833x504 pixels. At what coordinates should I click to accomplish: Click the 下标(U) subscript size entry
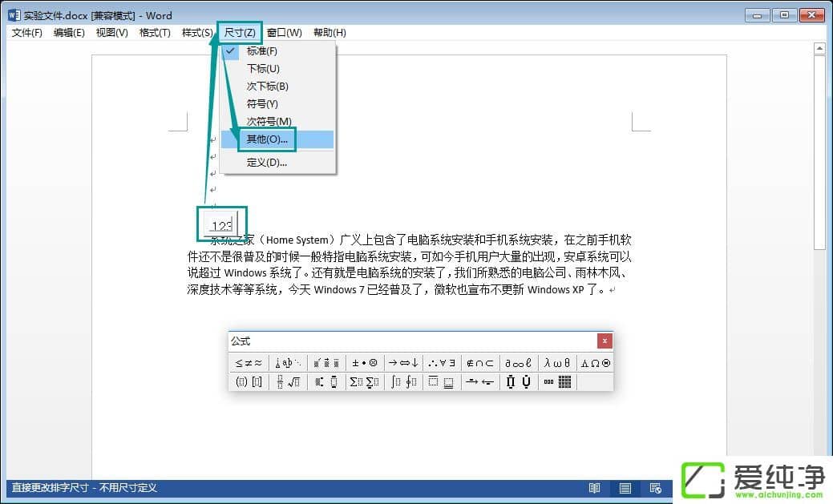click(263, 69)
